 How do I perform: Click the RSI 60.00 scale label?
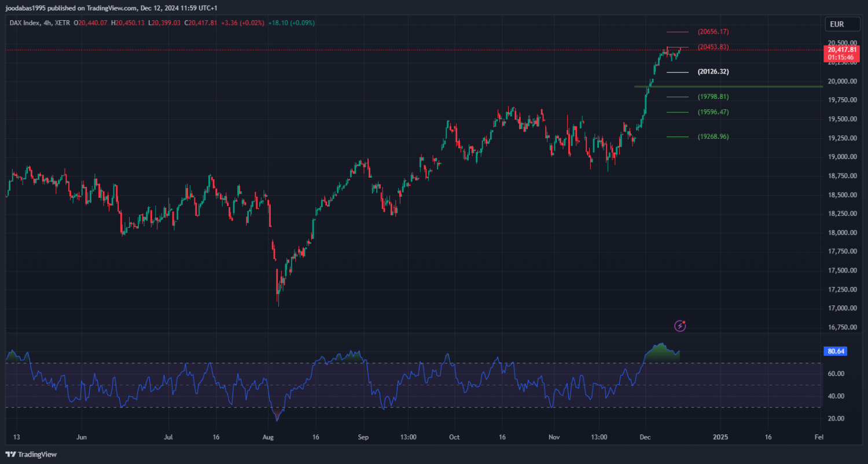pos(836,374)
